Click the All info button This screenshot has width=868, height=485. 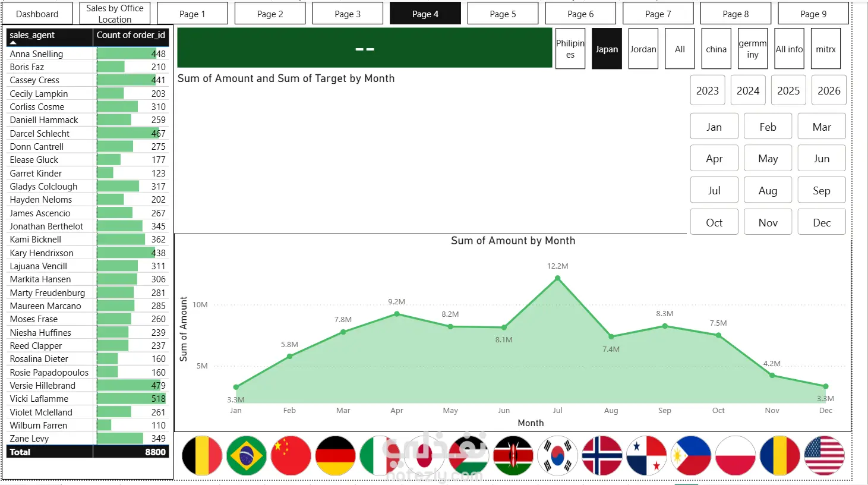[x=789, y=49]
